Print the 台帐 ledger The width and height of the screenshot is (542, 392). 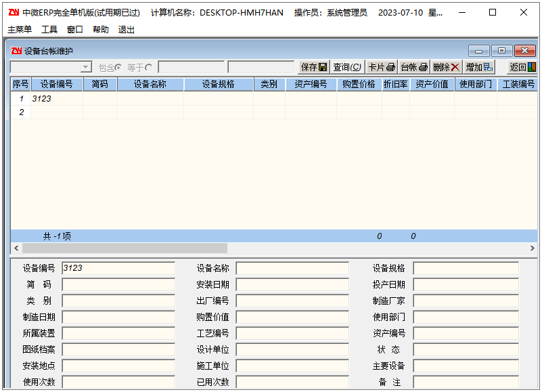[414, 67]
